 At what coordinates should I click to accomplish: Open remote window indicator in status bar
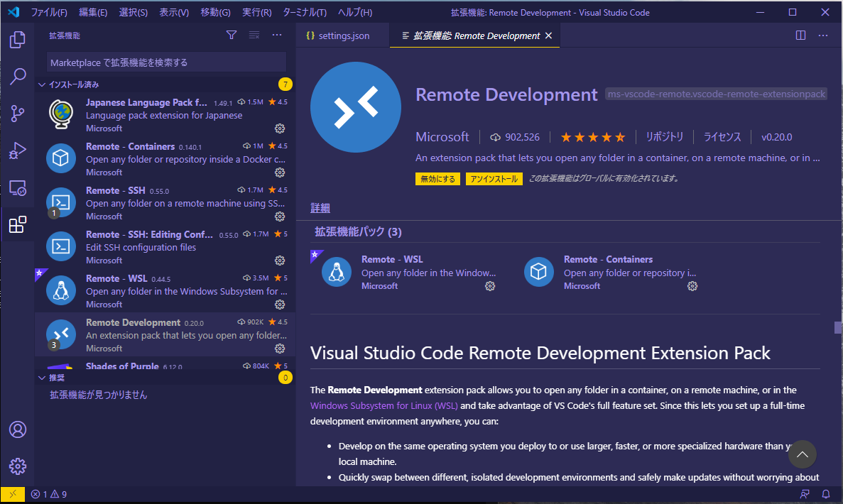(13, 494)
